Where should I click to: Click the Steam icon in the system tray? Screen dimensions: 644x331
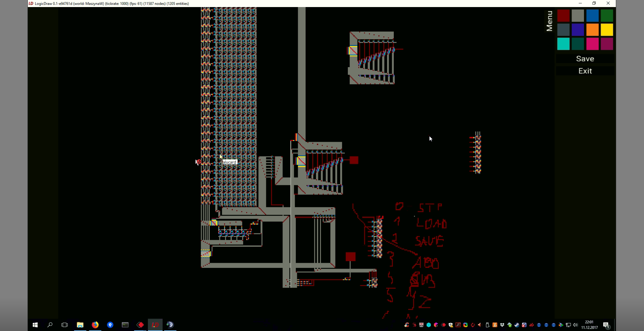click(517, 325)
